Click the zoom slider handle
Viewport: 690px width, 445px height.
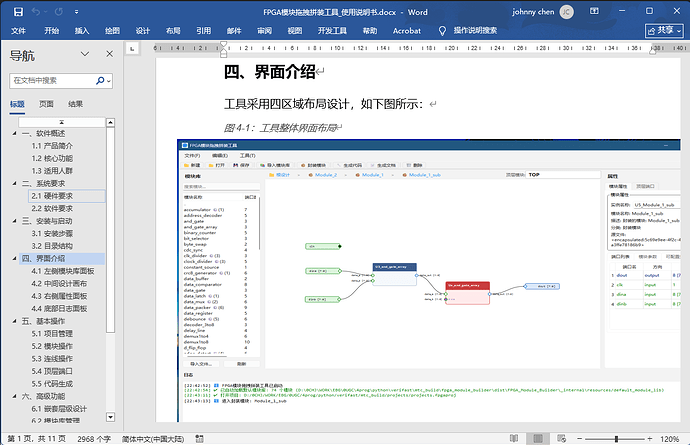pyautogui.click(x=616, y=438)
